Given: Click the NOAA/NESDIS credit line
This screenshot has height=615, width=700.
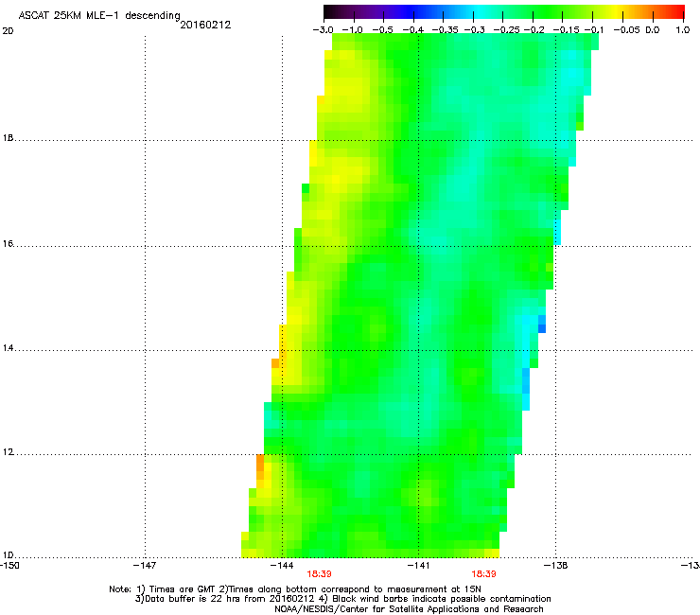Looking at the screenshot, I should pyautogui.click(x=409, y=609).
